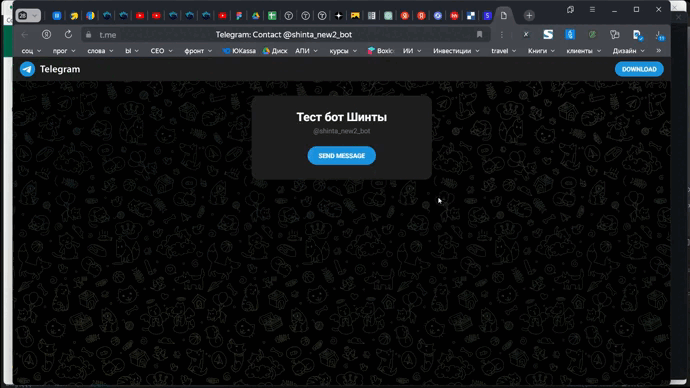690x388 pixels.
Task: Switch to the four-point star tab
Action: coord(338,16)
